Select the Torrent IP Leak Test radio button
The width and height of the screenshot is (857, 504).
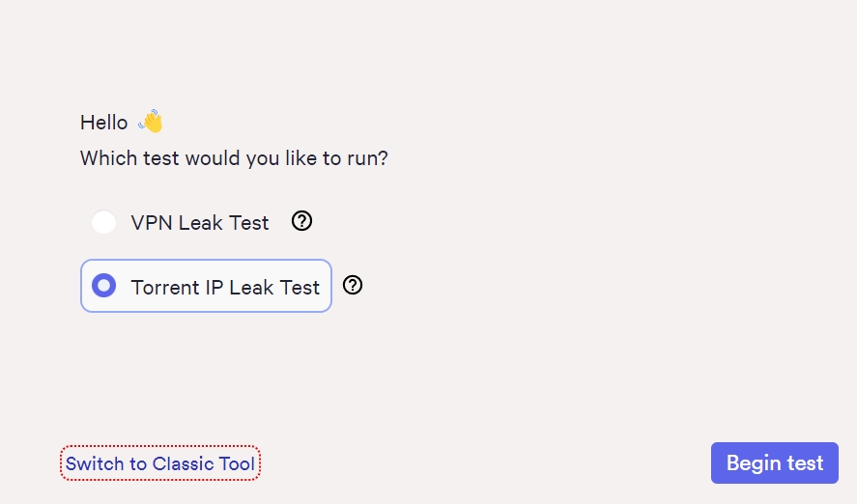pyautogui.click(x=103, y=286)
